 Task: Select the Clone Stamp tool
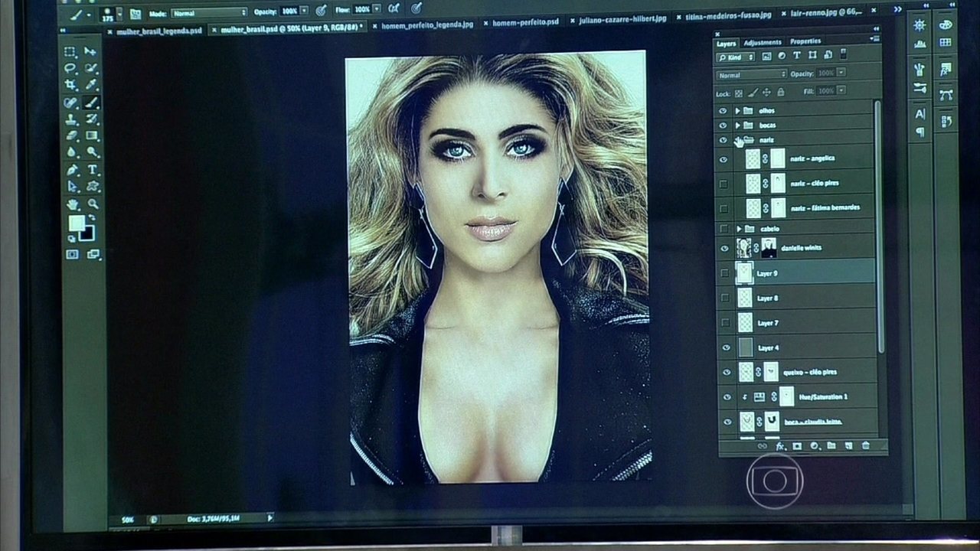[x=70, y=119]
